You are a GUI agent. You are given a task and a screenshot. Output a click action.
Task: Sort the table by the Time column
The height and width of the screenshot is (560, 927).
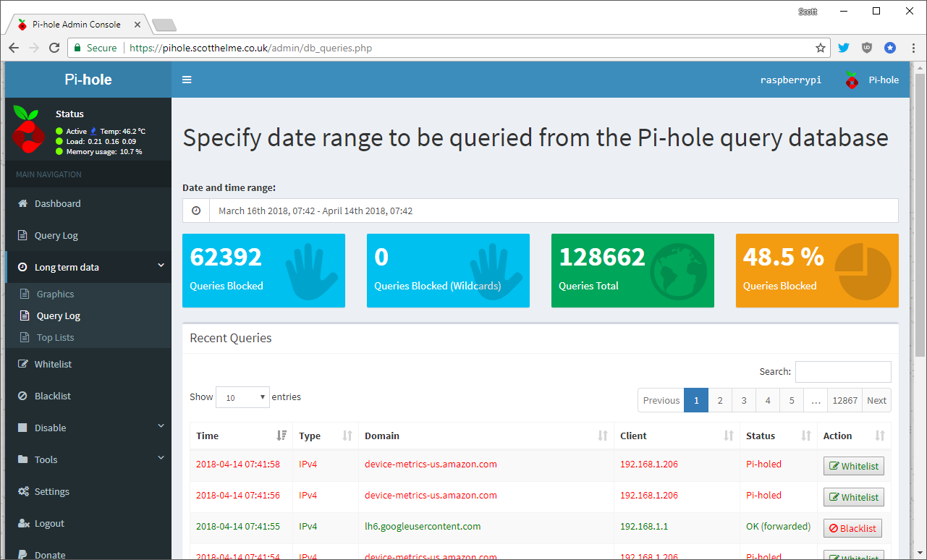(x=207, y=436)
